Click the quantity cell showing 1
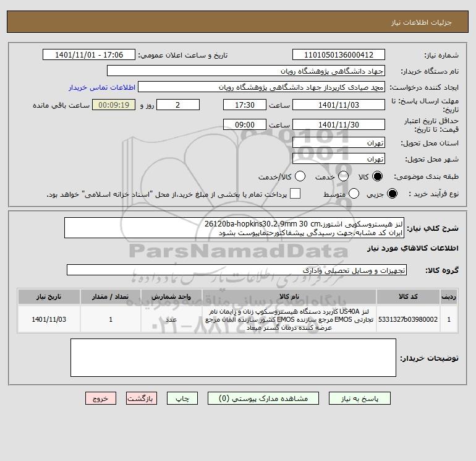 point(111,319)
